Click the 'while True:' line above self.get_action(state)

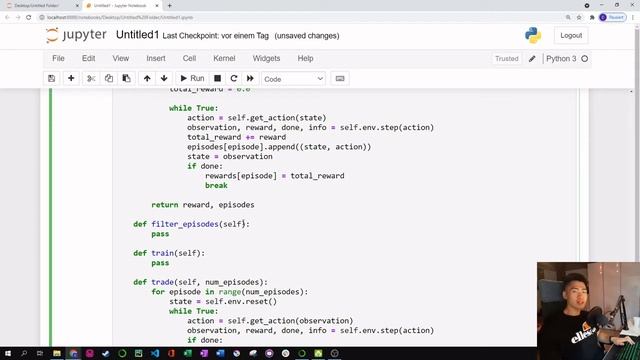pyautogui.click(x=193, y=108)
